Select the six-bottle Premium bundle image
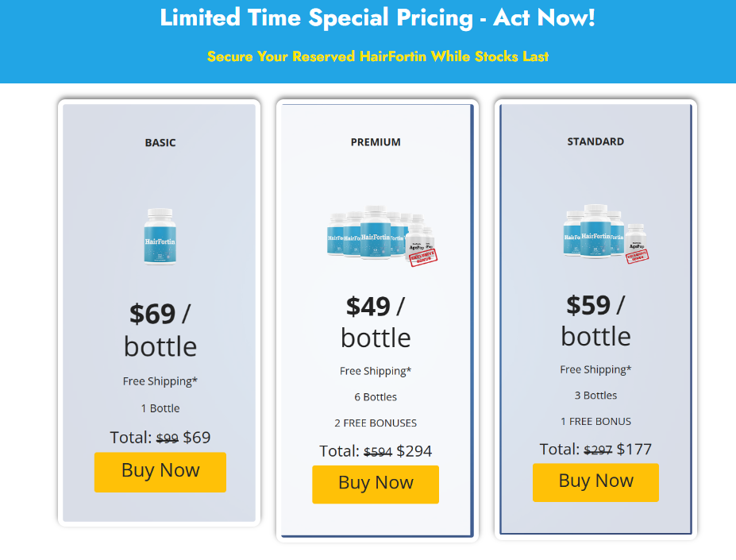Viewport: 736px width, 560px height. pyautogui.click(x=382, y=235)
